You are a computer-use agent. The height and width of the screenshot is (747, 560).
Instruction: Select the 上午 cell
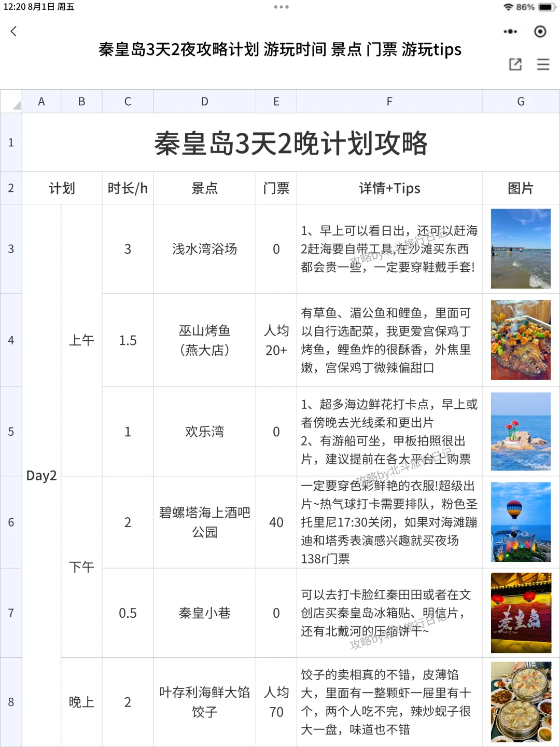pos(81,340)
